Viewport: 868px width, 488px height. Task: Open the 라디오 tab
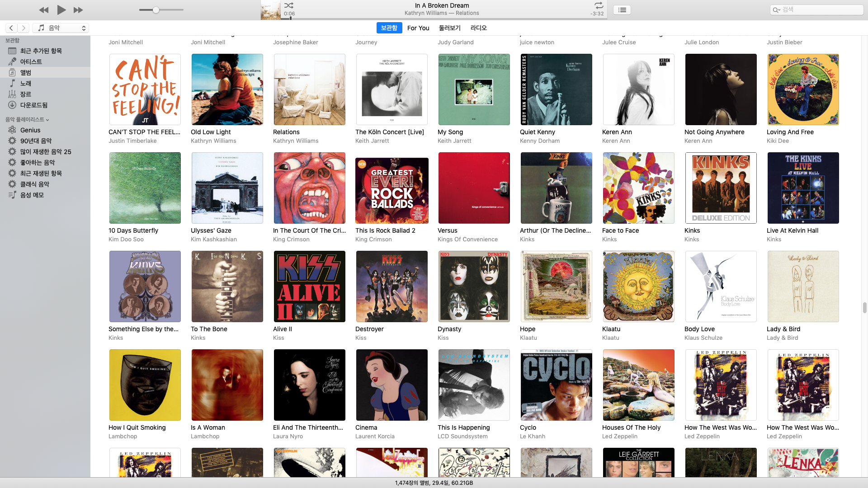(x=478, y=28)
